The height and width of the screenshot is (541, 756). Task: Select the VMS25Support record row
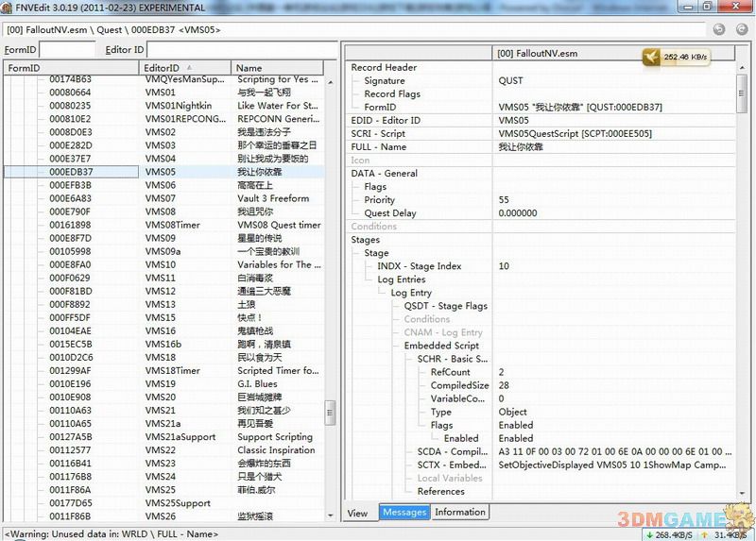pyautogui.click(x=163, y=503)
